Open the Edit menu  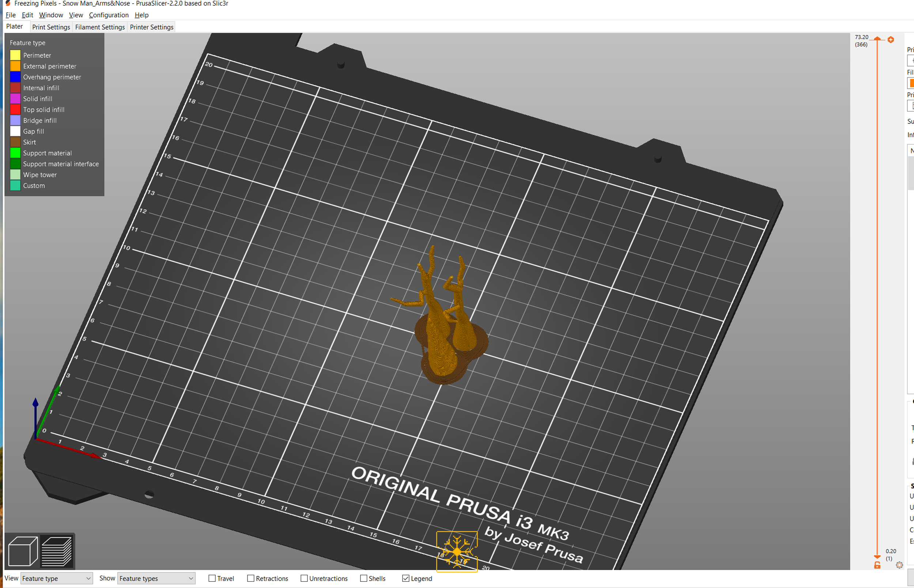[27, 15]
